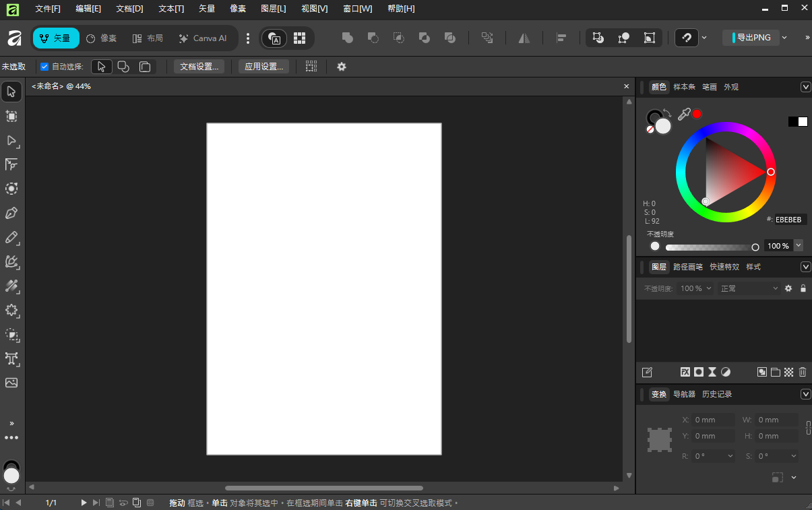Image resolution: width=812 pixels, height=510 pixels.
Task: Click the delete layer trash icon
Action: pos(803,372)
